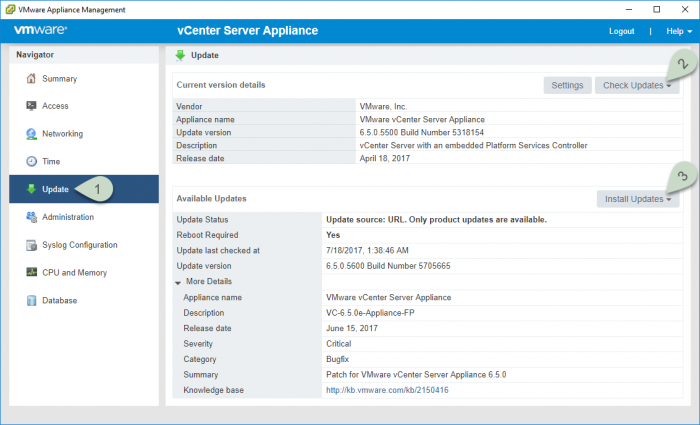Click the Reboot Required 'Yes' value
The width and height of the screenshot is (700, 425).
333,235
